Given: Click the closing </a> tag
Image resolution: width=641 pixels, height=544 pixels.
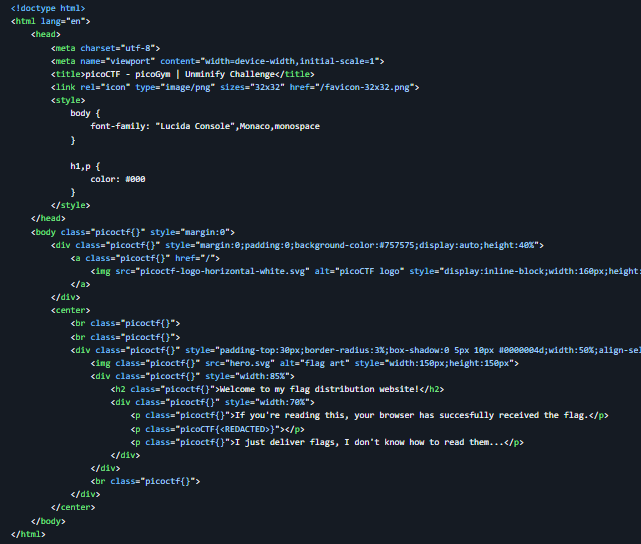Looking at the screenshot, I should 80,284.
